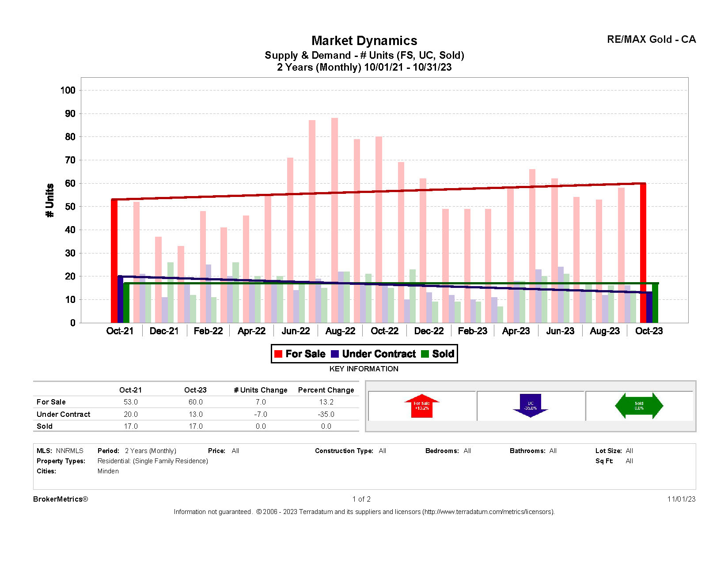Click the Jun-22 x-axis label

(x=296, y=331)
